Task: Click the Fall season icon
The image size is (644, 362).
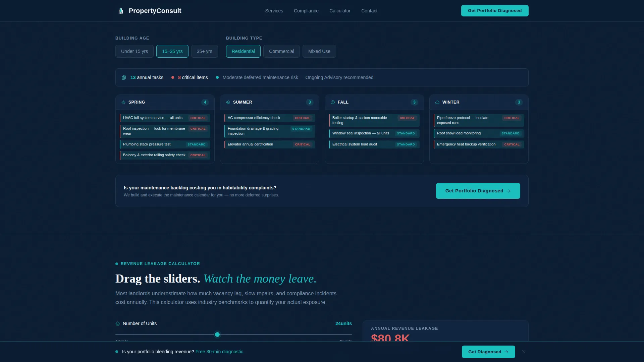Action: click(333, 102)
